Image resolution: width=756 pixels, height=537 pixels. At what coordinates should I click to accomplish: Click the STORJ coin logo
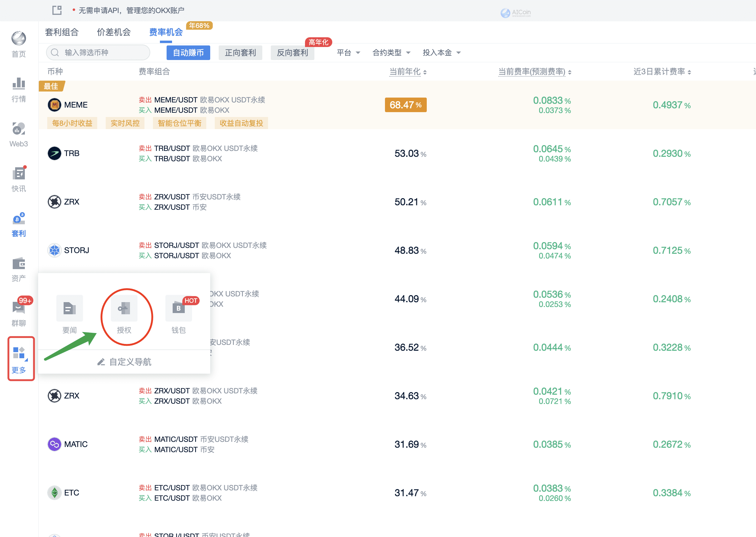55,250
